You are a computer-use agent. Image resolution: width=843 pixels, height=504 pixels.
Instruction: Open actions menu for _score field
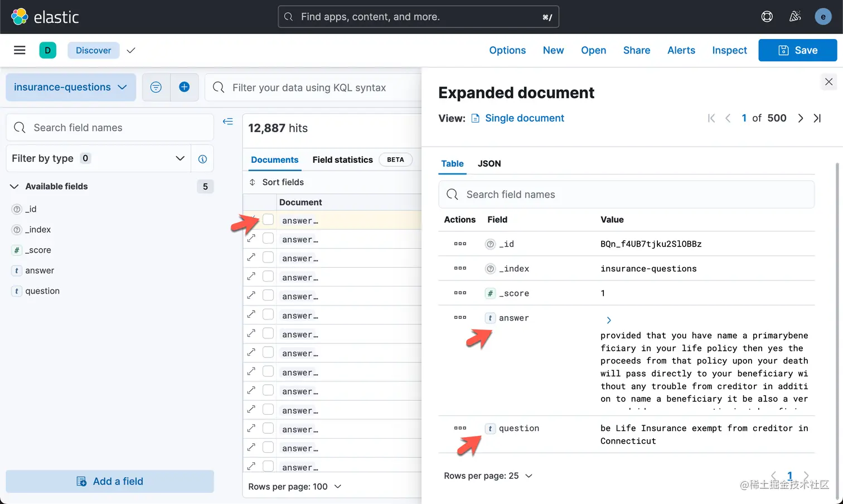(x=460, y=293)
